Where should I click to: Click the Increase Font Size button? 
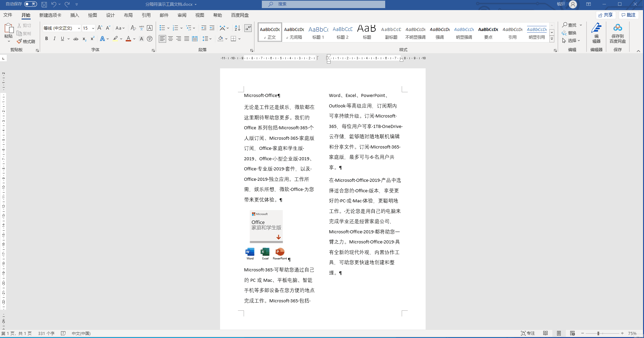coord(100,28)
